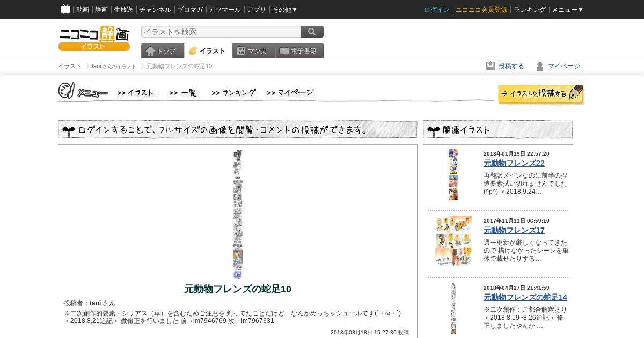Viewport: 644px width, 338px height.
Task: Click the magnifier search button
Action: [312, 32]
